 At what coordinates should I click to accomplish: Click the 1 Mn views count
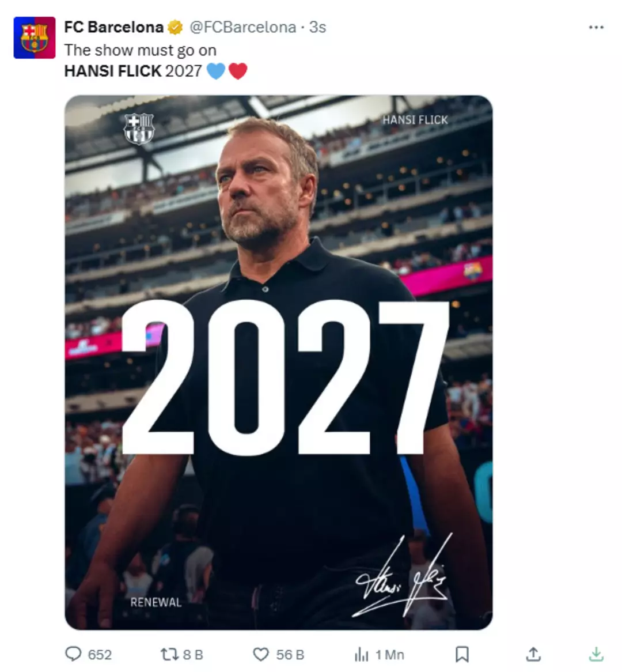(390, 655)
